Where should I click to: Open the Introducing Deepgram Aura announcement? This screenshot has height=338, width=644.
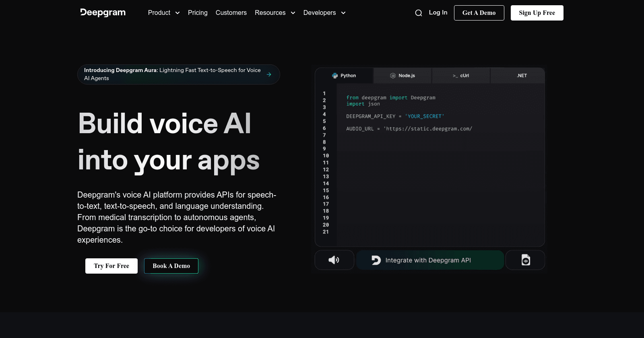click(x=179, y=74)
